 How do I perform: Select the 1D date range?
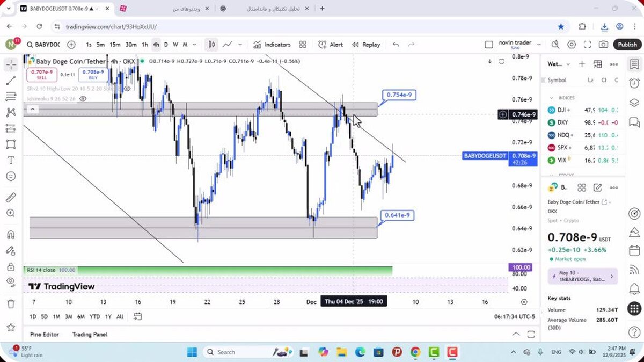click(x=33, y=316)
